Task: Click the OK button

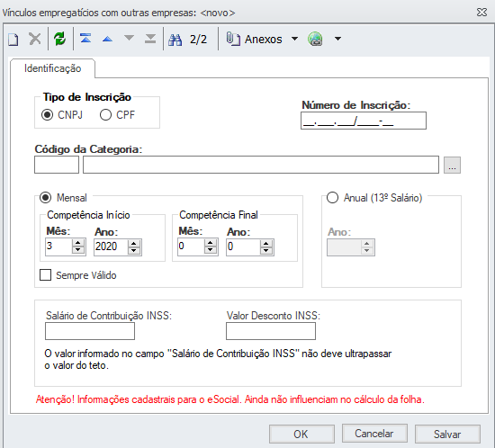Action: (x=301, y=435)
